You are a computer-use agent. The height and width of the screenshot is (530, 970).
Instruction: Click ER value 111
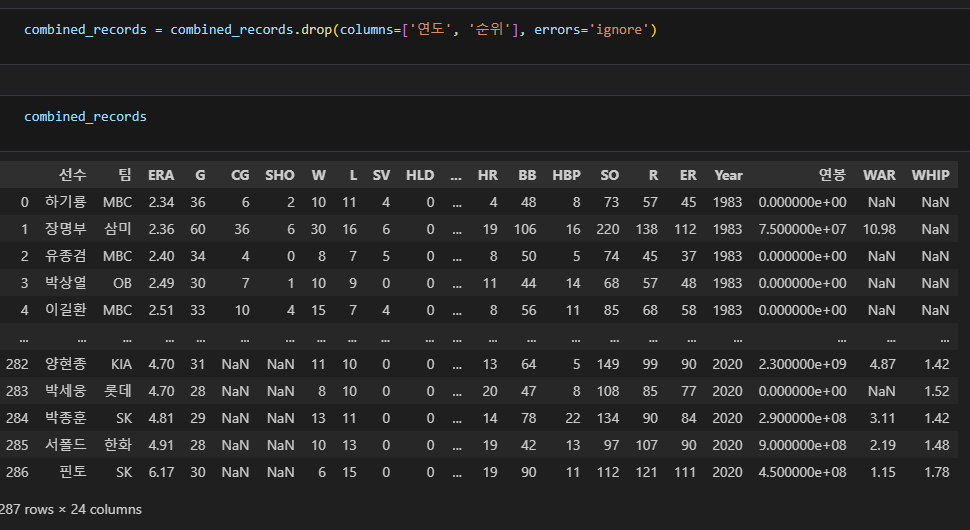click(x=685, y=472)
